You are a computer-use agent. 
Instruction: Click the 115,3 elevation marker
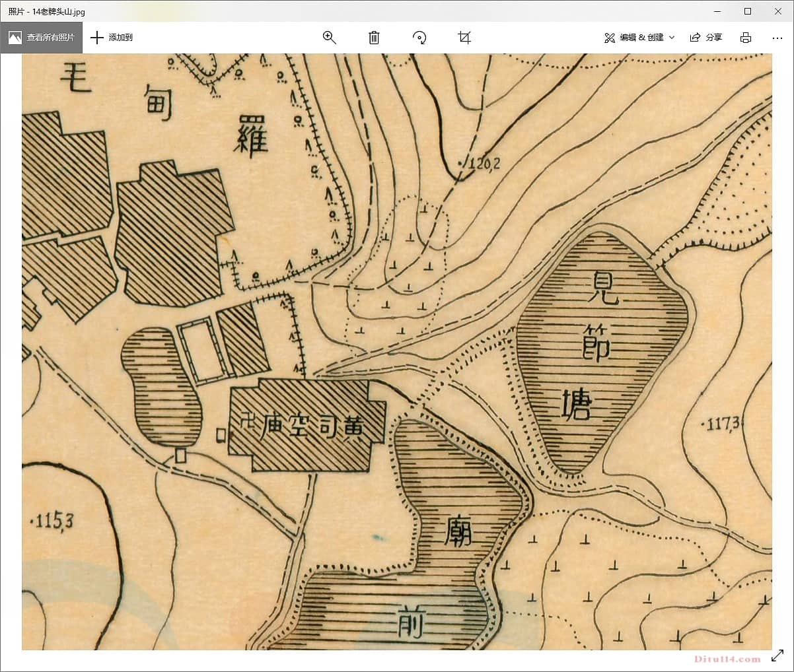tap(54, 522)
